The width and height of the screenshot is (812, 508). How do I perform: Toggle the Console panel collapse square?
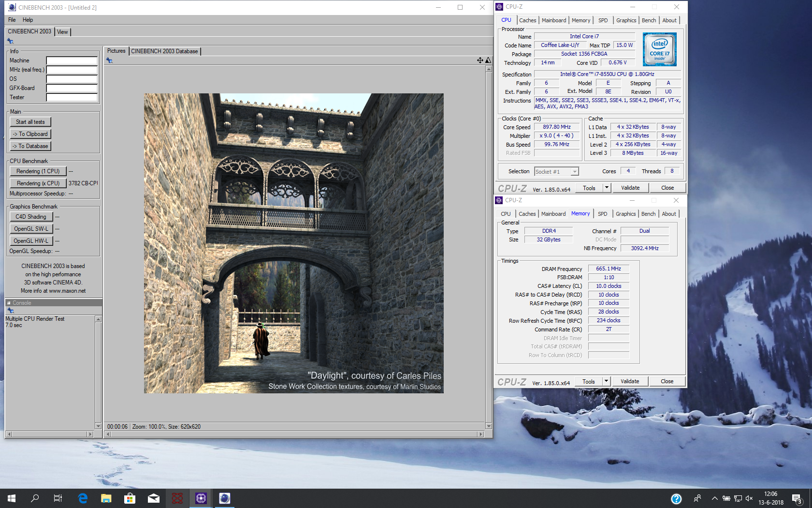9,303
